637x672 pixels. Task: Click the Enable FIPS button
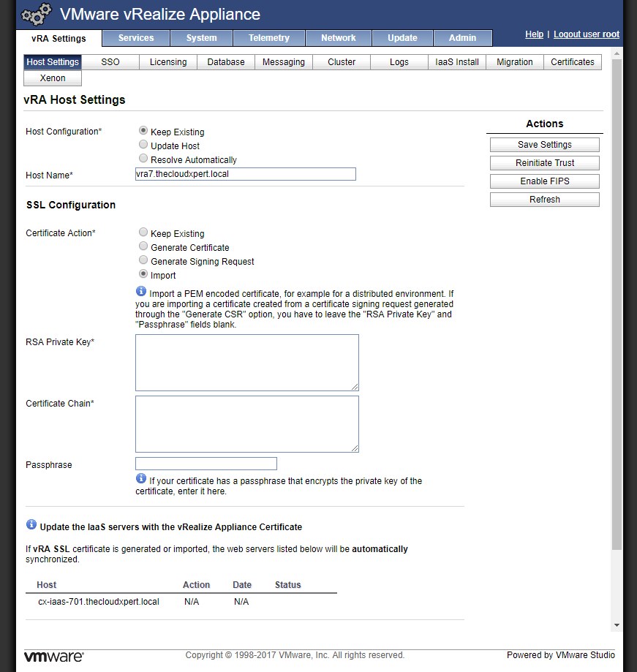pyautogui.click(x=545, y=181)
